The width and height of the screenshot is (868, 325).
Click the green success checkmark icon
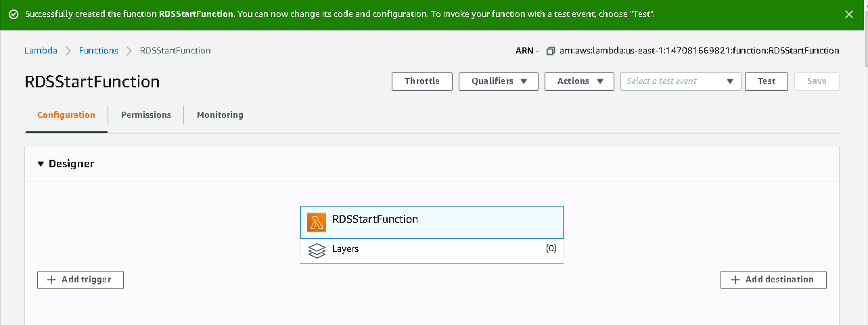[x=14, y=14]
